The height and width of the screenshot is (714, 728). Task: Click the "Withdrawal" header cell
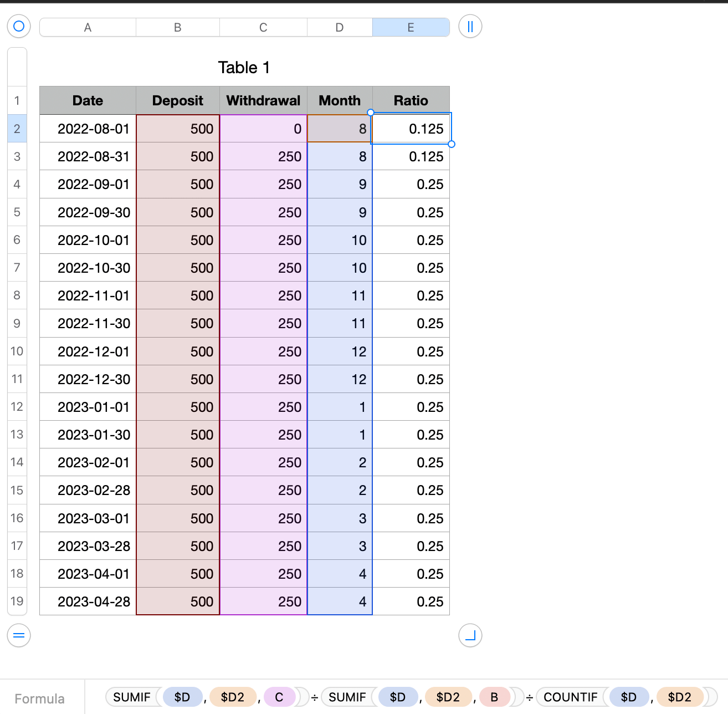point(263,100)
